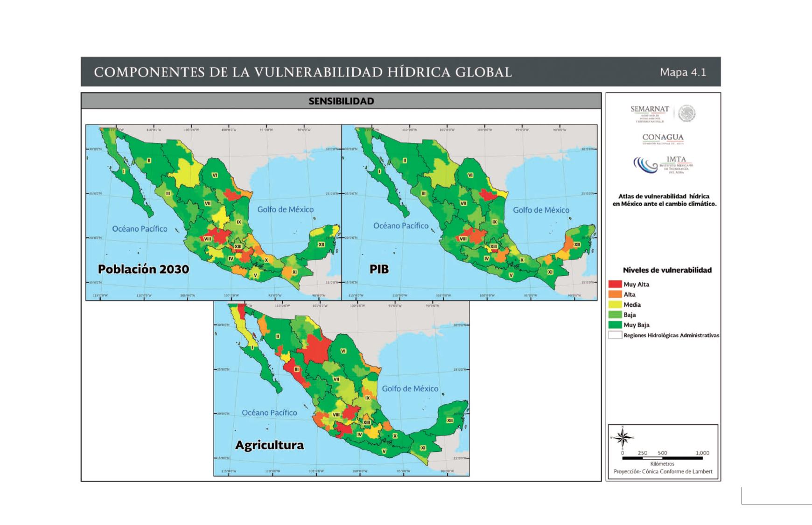Viewport: 812px width, 525px height.
Task: Click 'Océano Pacífico' in Agricultura map
Action: tap(269, 413)
